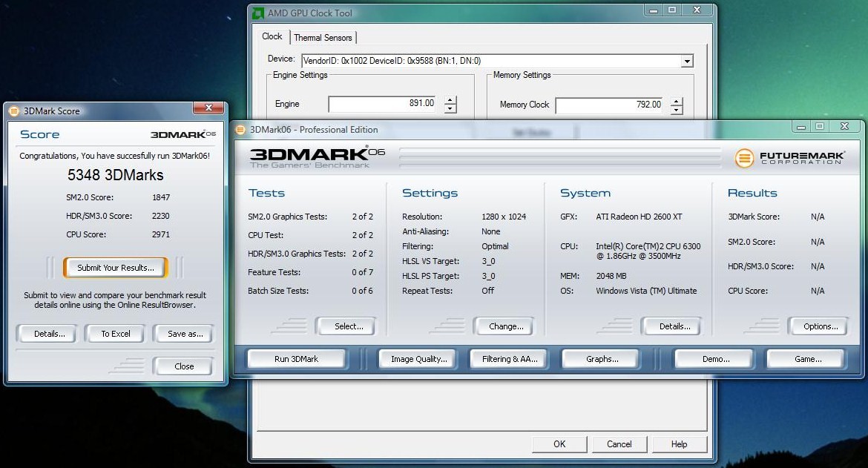This screenshot has width=868, height=468.
Task: Click Help in AMD GPU Clock Tool
Action: click(x=680, y=444)
